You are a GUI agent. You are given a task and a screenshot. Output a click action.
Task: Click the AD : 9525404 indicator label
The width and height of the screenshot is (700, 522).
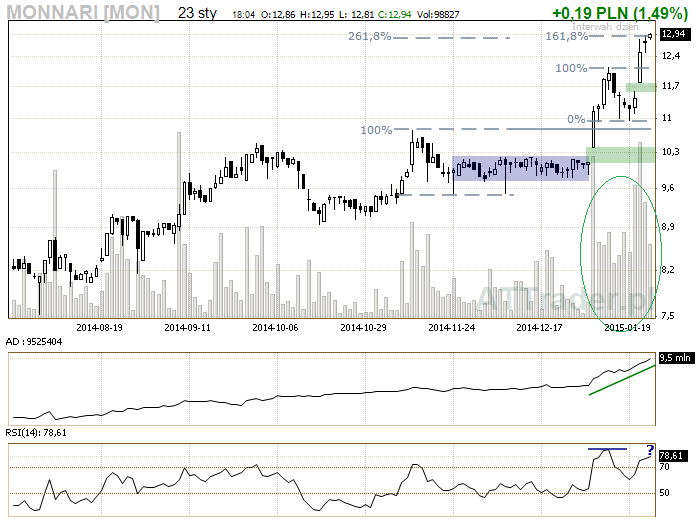tap(34, 342)
